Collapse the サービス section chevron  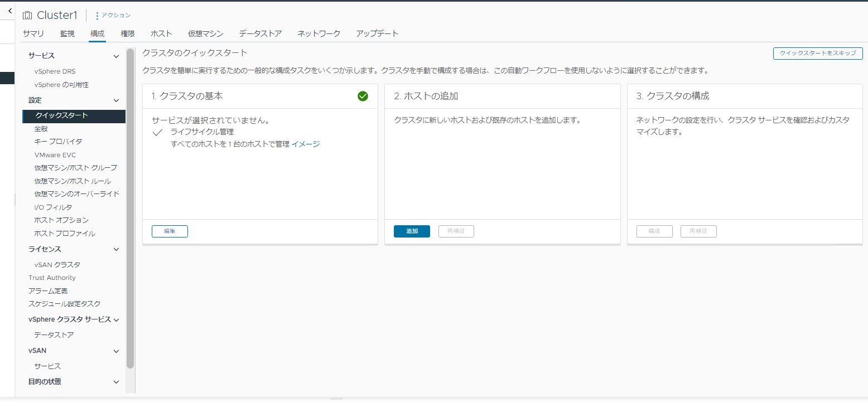click(116, 56)
